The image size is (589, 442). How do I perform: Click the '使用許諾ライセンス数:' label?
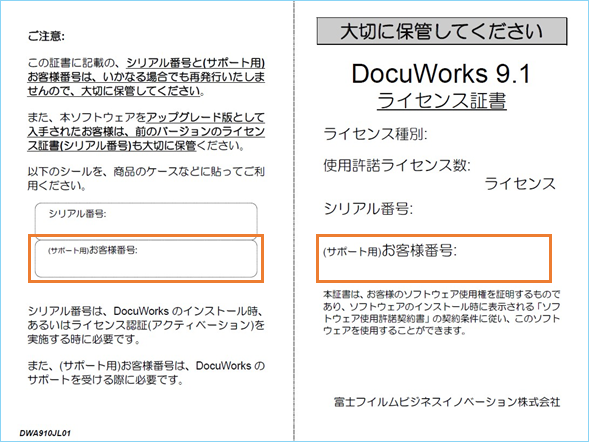[397, 165]
